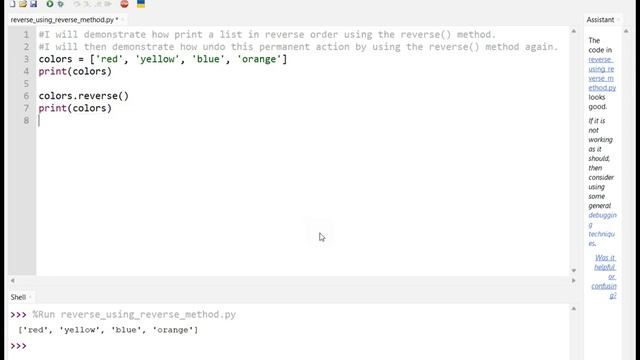Click the Step out debug icon

point(98,4)
